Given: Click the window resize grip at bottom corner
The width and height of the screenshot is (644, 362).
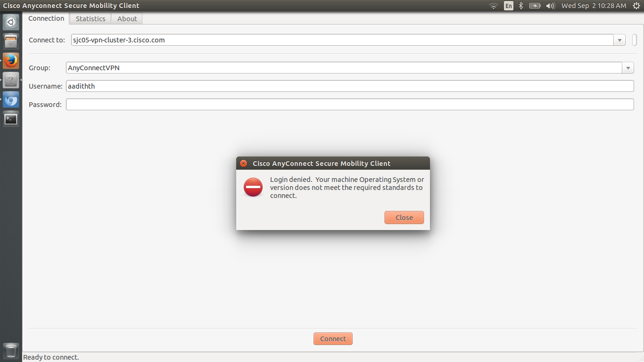Looking at the screenshot, I should tap(640, 358).
